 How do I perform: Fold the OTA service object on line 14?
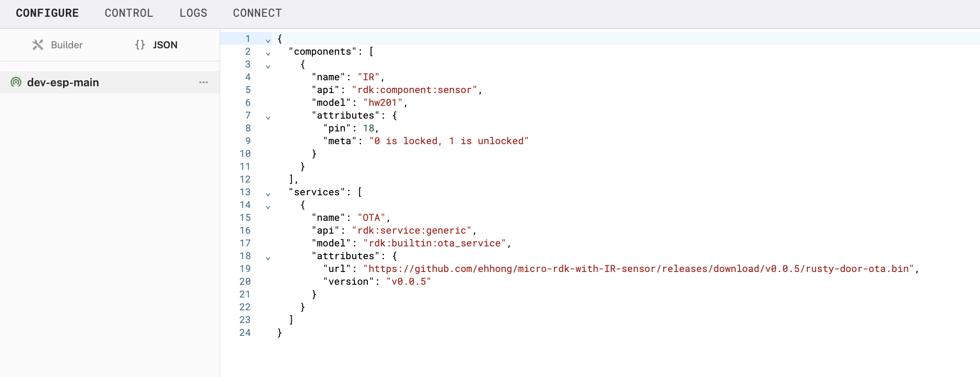(x=268, y=207)
